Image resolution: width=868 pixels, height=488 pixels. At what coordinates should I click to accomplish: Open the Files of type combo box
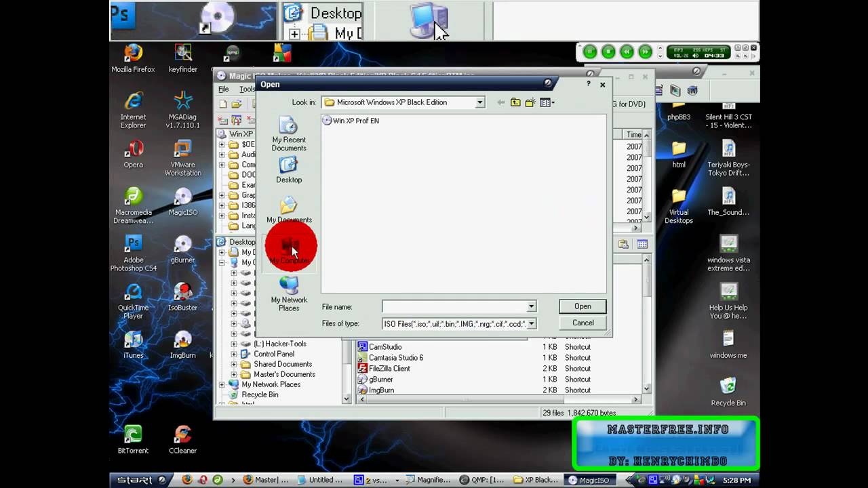pyautogui.click(x=459, y=324)
